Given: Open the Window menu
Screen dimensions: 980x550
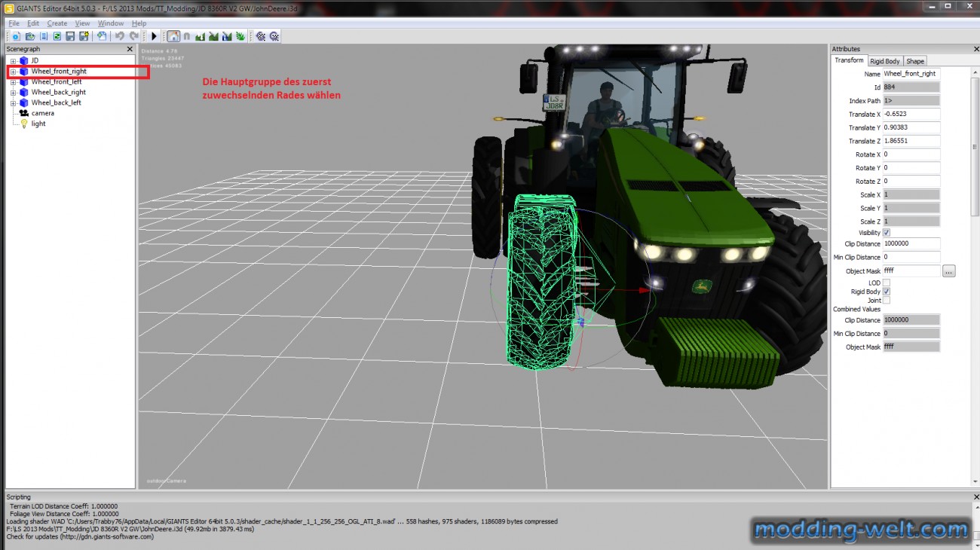Looking at the screenshot, I should pyautogui.click(x=111, y=23).
